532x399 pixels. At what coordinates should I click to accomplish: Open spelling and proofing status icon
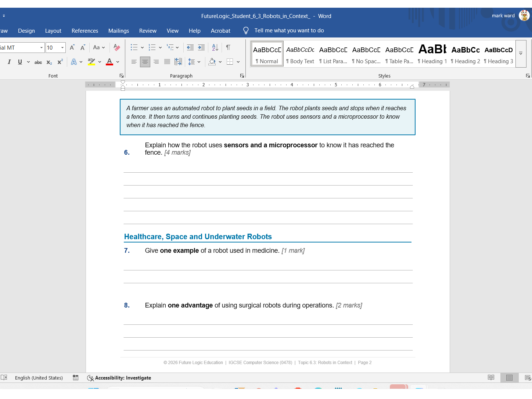click(4, 377)
